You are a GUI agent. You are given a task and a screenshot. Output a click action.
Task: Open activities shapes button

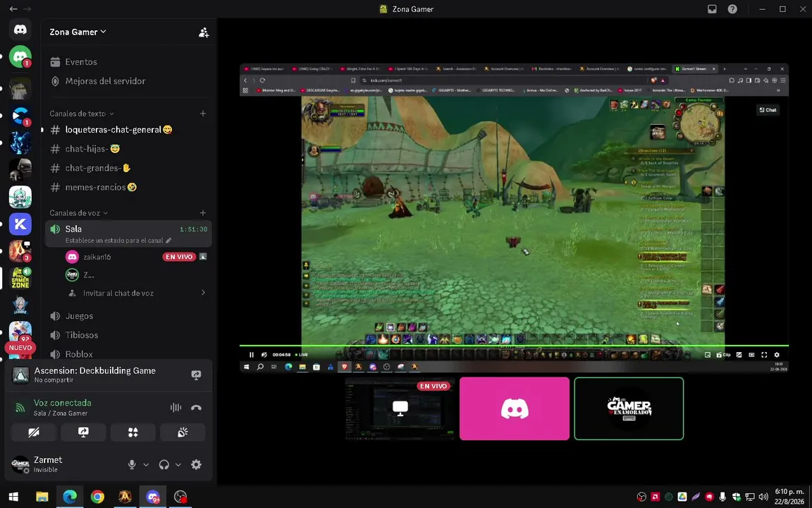pos(133,433)
